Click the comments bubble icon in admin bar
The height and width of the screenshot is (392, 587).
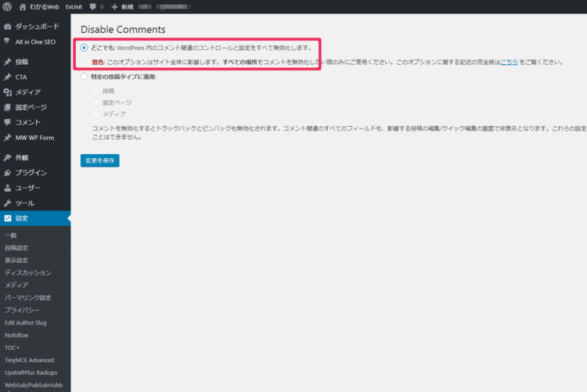[93, 7]
